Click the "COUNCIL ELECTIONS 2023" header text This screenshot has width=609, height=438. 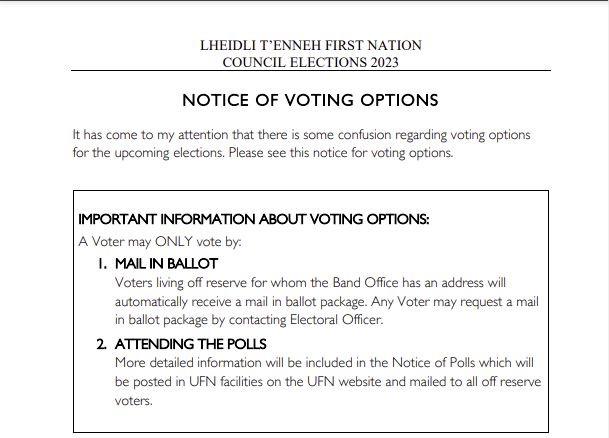(311, 62)
